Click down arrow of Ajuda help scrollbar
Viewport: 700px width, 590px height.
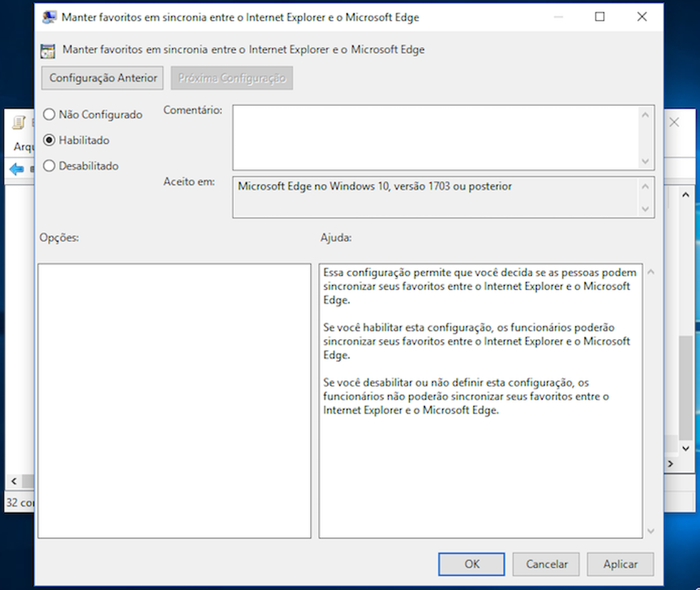(651, 531)
